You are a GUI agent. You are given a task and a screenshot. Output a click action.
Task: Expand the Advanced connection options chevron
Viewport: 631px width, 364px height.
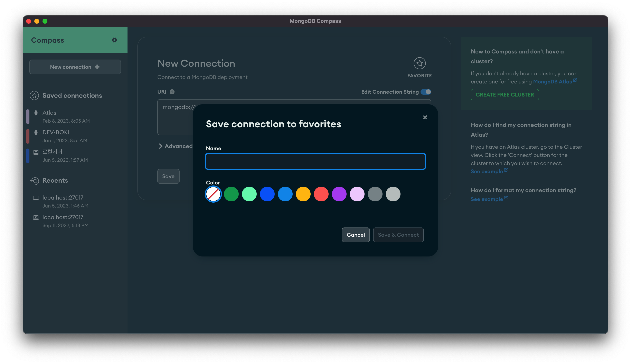tap(161, 146)
